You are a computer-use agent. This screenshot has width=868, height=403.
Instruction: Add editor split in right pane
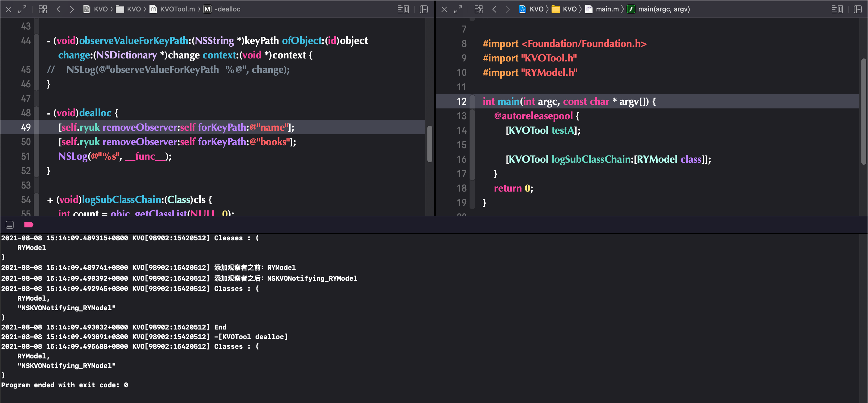(858, 9)
